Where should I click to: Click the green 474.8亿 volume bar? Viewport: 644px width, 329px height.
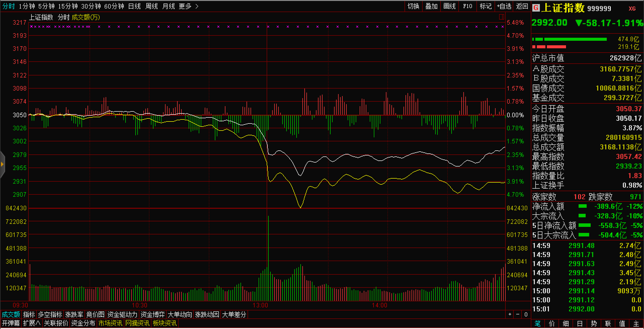click(x=575, y=39)
